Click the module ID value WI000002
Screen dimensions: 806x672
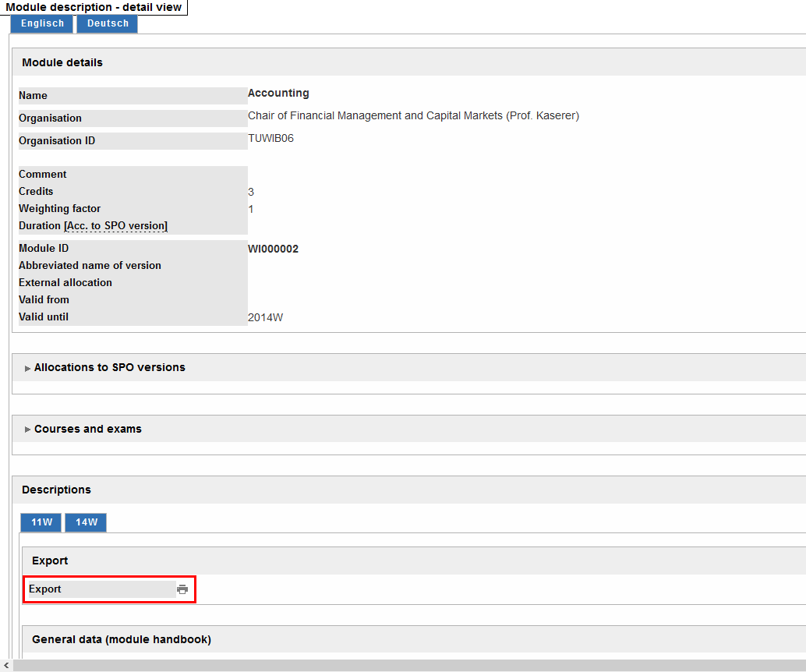(273, 249)
